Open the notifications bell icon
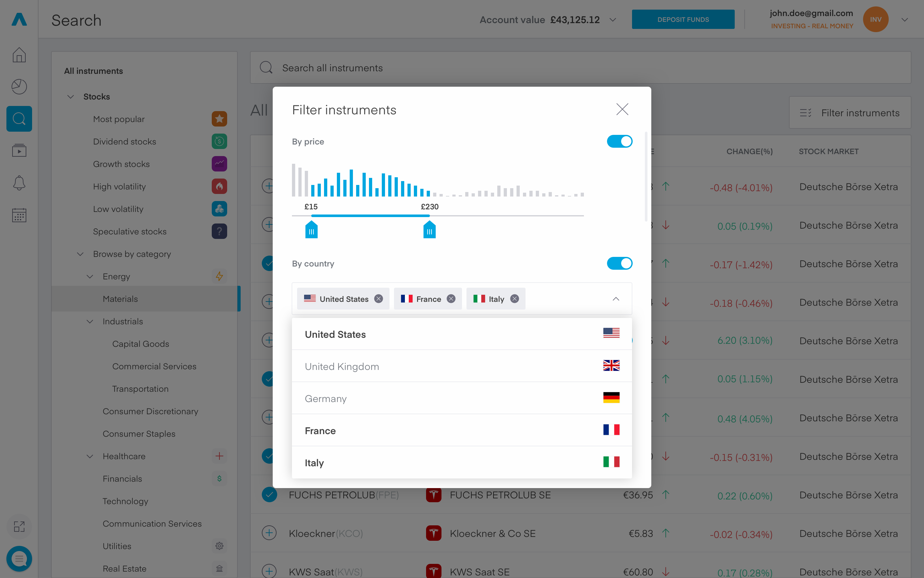The height and width of the screenshot is (578, 924). pos(19,183)
